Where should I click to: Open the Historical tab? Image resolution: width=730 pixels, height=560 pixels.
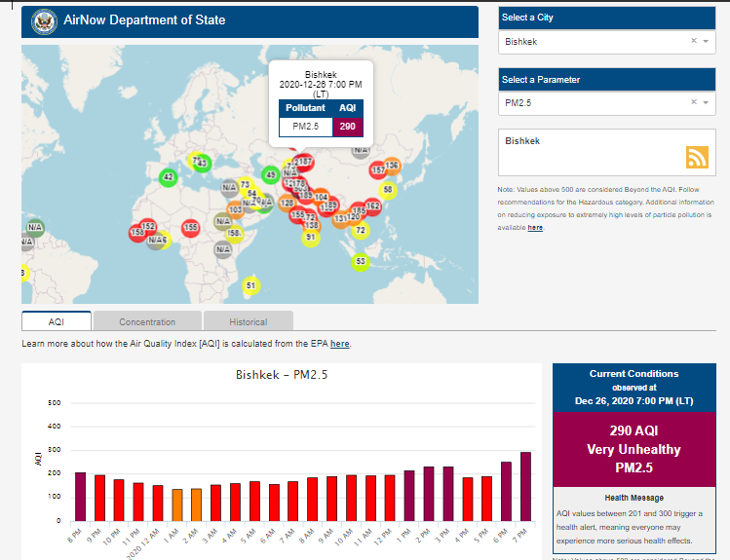(x=249, y=321)
